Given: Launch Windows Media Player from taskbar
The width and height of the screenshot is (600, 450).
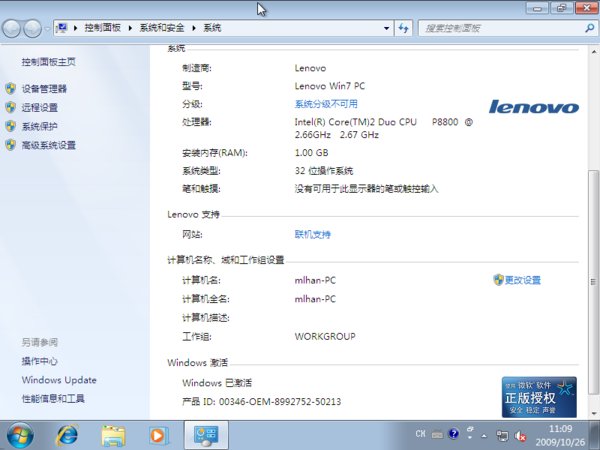Looking at the screenshot, I should click(158, 435).
